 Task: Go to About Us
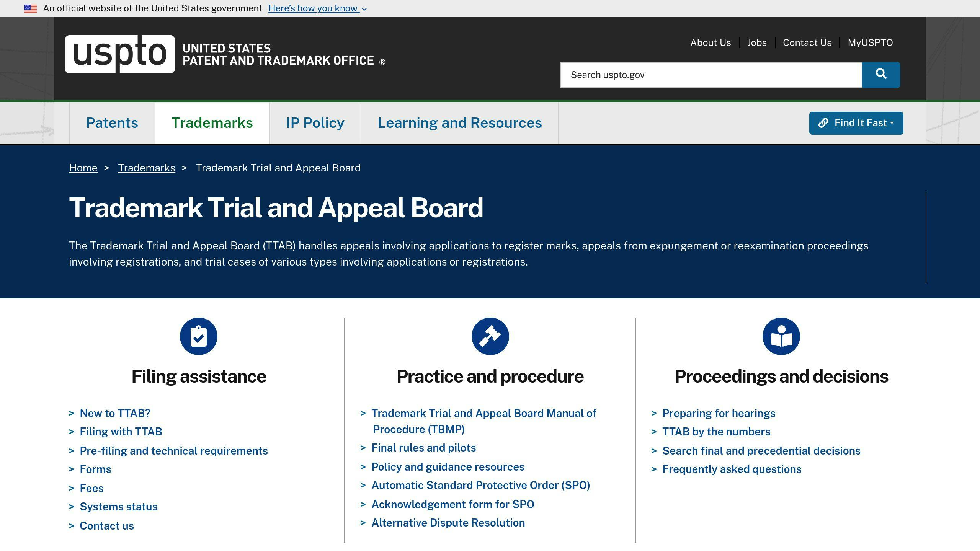coord(710,42)
